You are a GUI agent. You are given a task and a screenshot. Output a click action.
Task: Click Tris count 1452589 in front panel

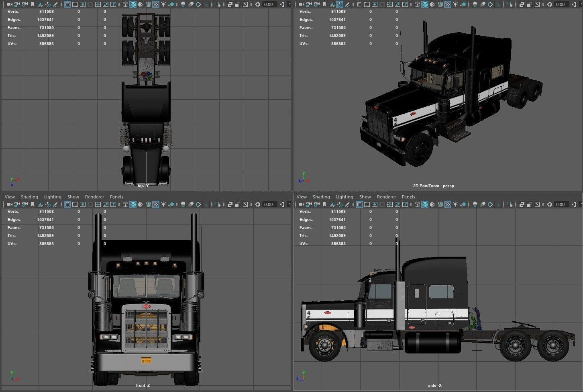45,236
